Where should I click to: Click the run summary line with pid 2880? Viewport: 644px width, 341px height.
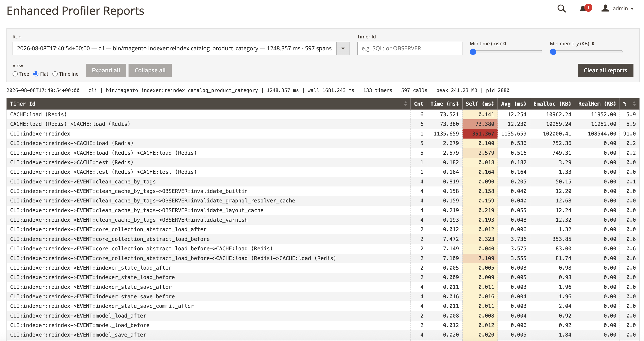[x=258, y=90]
